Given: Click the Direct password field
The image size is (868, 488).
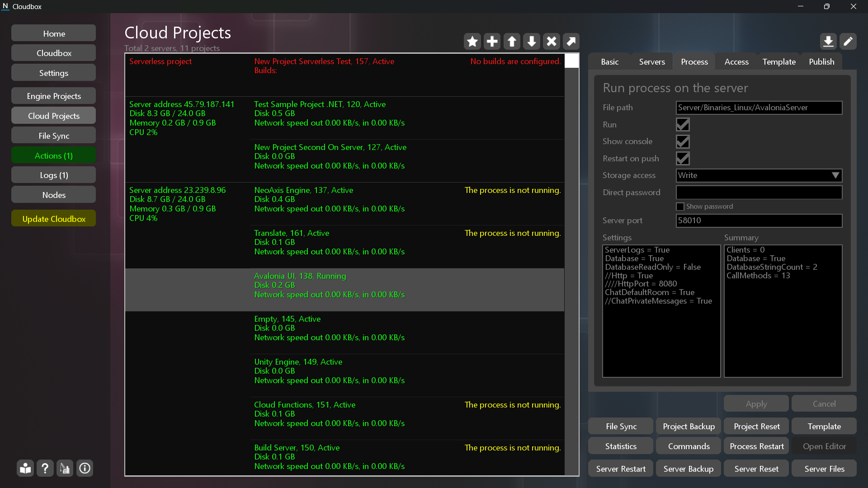Looking at the screenshot, I should [x=759, y=192].
